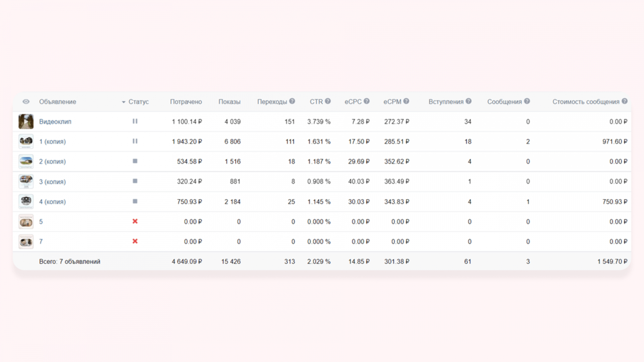Select total eCPM 301.38 ₽
644x362 pixels.
[x=396, y=261]
